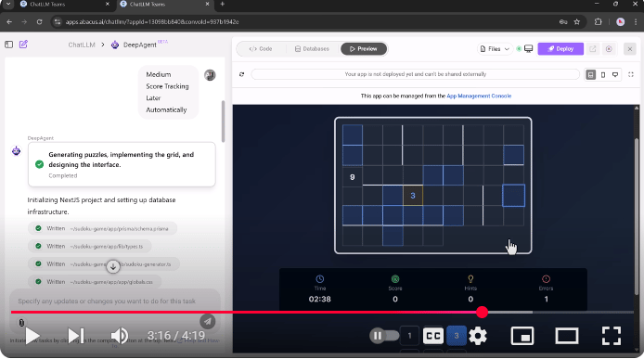Toggle closed captions CC button

[433, 336]
